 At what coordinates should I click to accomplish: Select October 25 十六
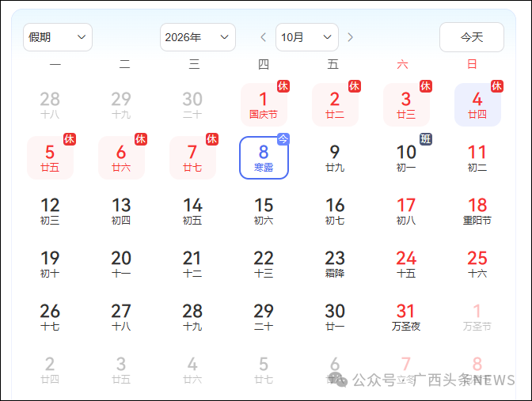pyautogui.click(x=477, y=263)
